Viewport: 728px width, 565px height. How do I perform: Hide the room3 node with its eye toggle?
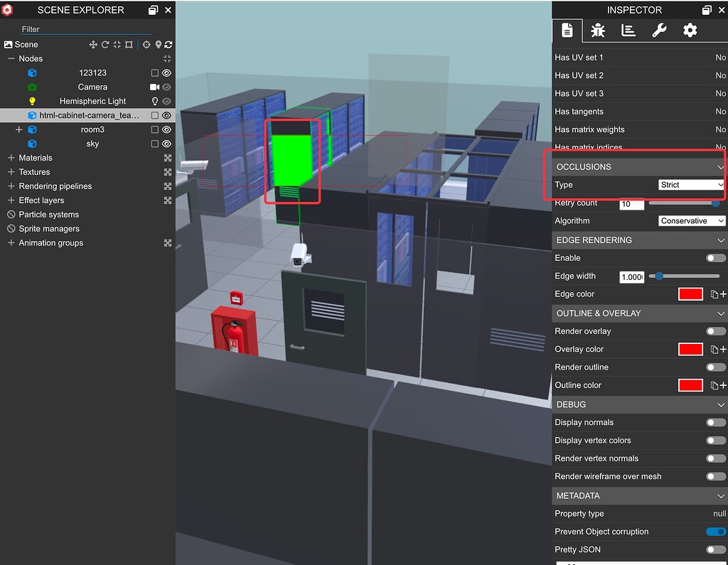coord(166,129)
